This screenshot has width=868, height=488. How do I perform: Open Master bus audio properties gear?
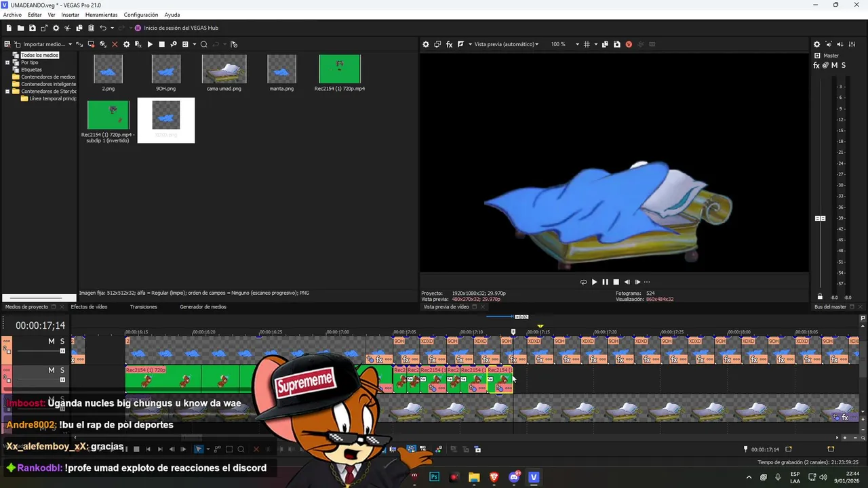click(816, 44)
